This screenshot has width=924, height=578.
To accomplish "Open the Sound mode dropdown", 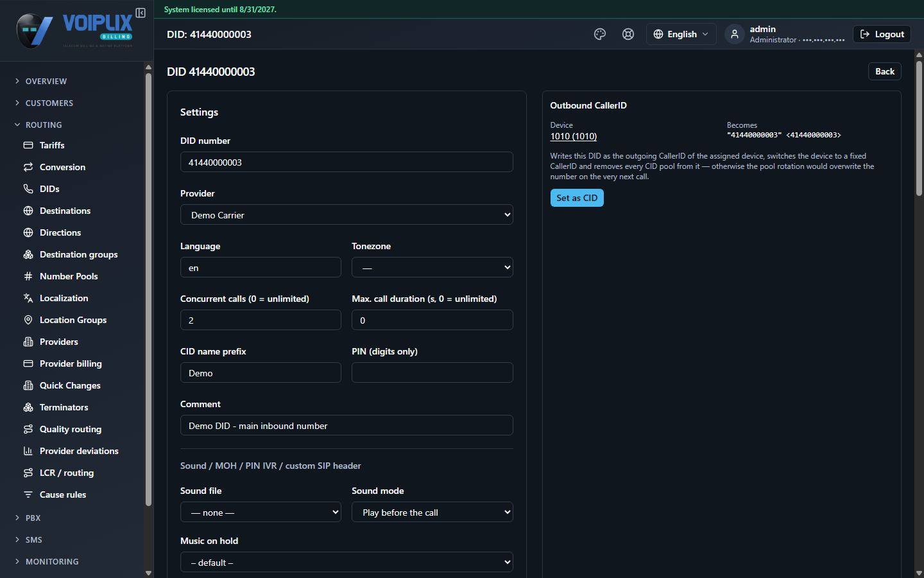I will 432,512.
